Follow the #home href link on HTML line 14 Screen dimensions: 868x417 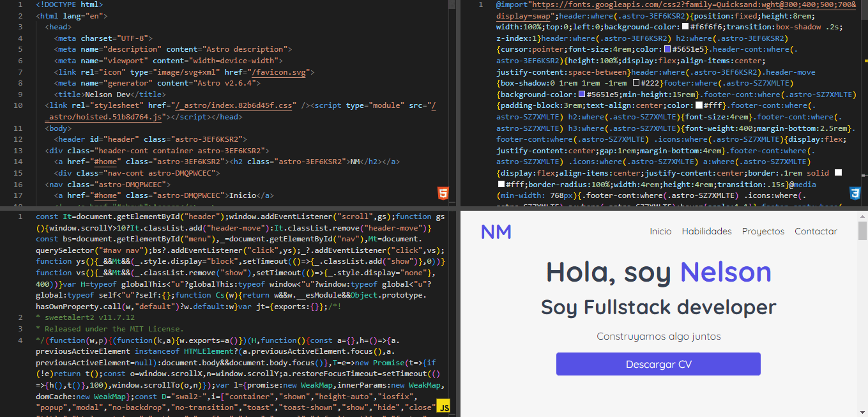coord(105,162)
